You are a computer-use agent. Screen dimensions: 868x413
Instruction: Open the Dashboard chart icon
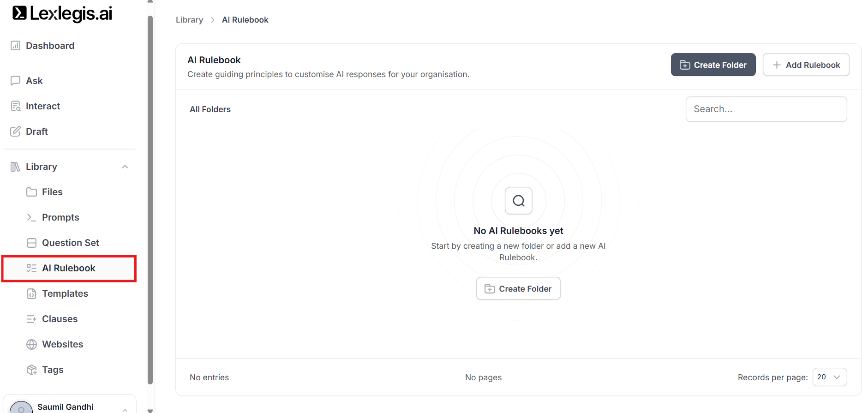[x=15, y=46]
